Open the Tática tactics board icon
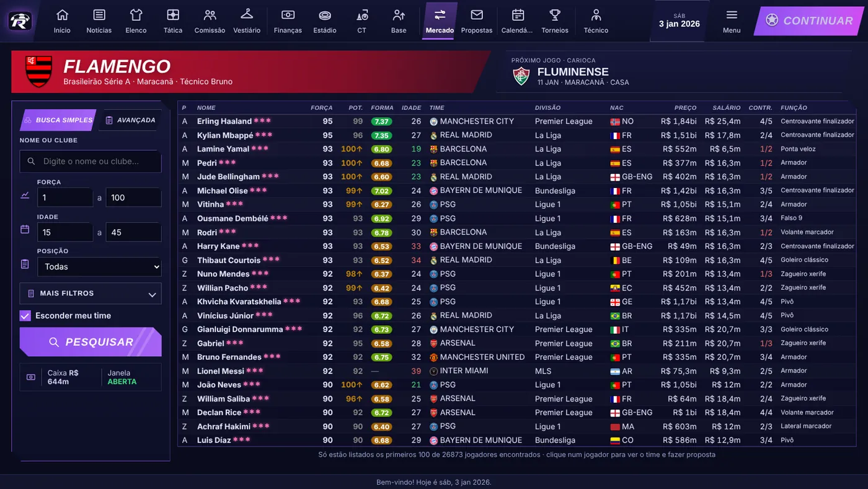This screenshot has width=868, height=489. (173, 15)
